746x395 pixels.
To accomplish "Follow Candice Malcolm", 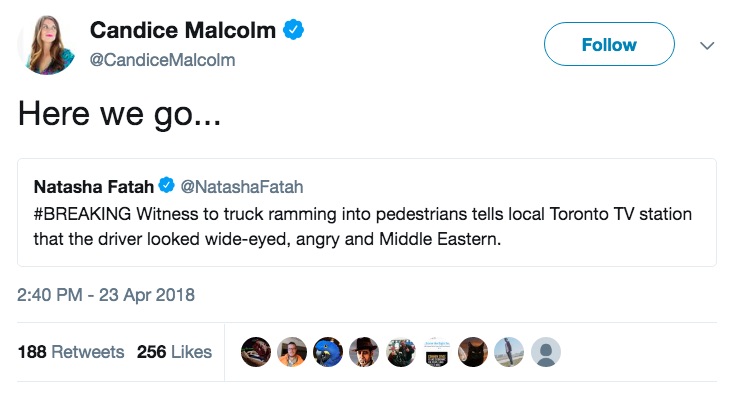I will (609, 44).
